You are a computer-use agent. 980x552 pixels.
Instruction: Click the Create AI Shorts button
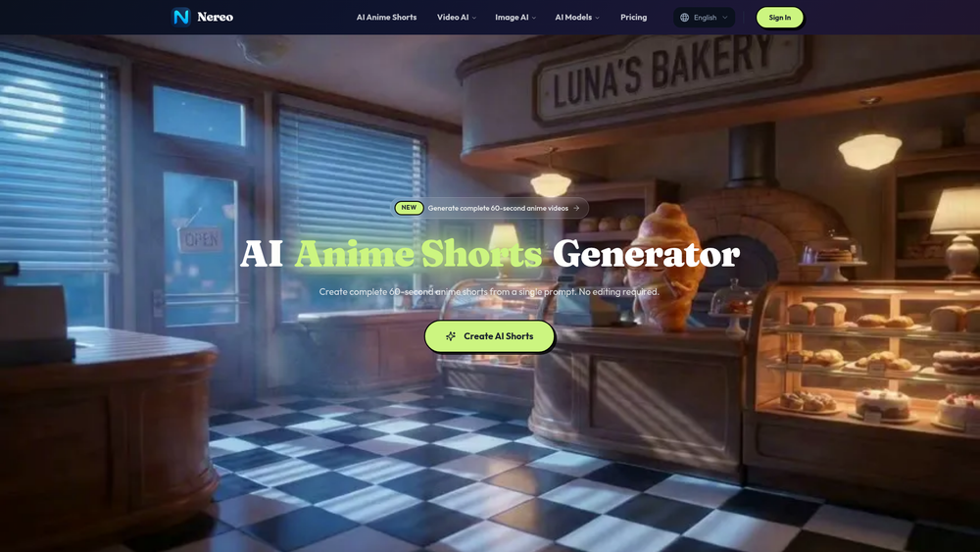[489, 336]
